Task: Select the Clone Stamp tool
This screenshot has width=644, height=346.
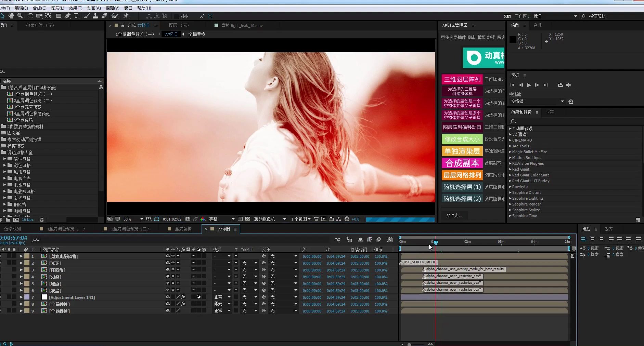Action: tap(95, 16)
